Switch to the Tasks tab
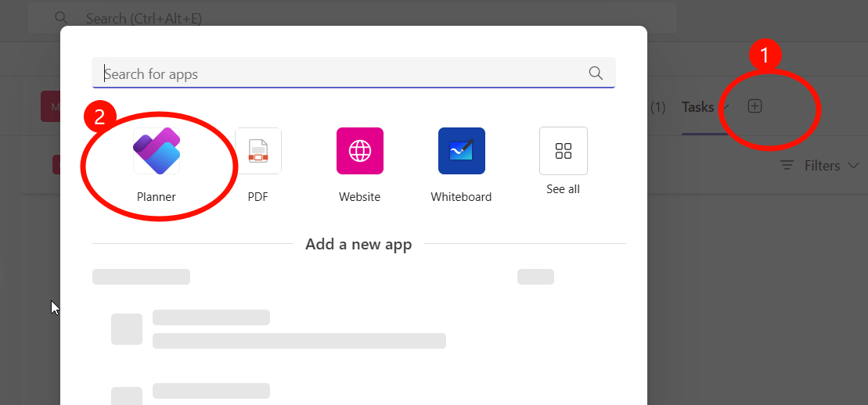868x405 pixels. pos(697,107)
